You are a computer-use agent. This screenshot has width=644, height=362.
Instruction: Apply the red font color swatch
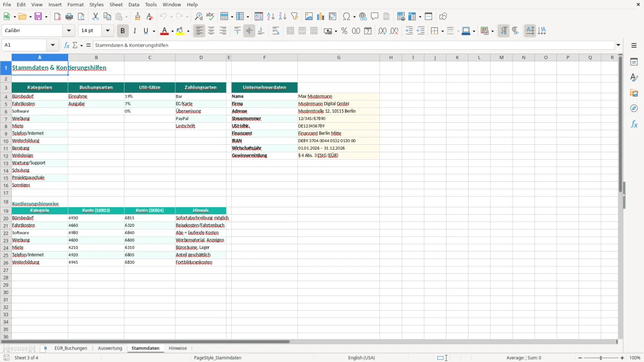165,31
